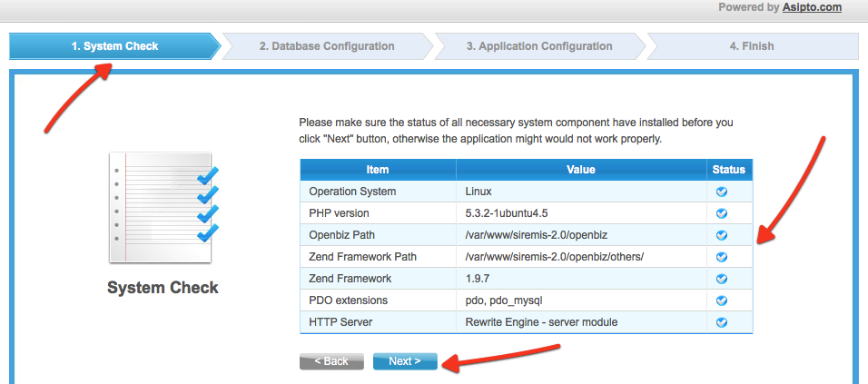Click the Value column header
The height and width of the screenshot is (384, 868).
pos(581,170)
